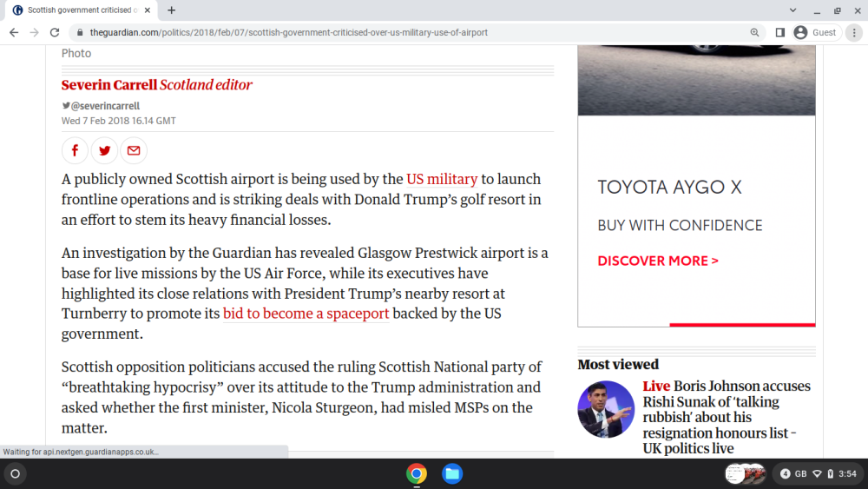
Task: Open Files app from the shelf
Action: (452, 473)
